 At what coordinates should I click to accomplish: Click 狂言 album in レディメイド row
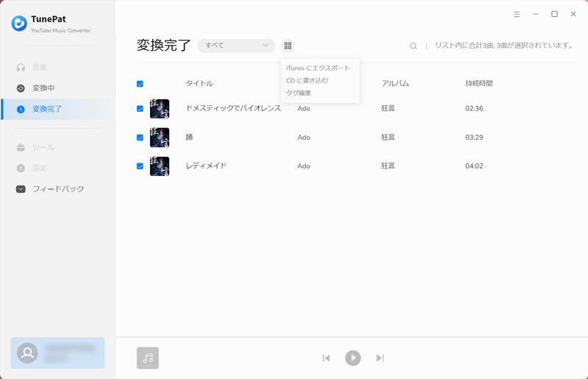pos(388,166)
